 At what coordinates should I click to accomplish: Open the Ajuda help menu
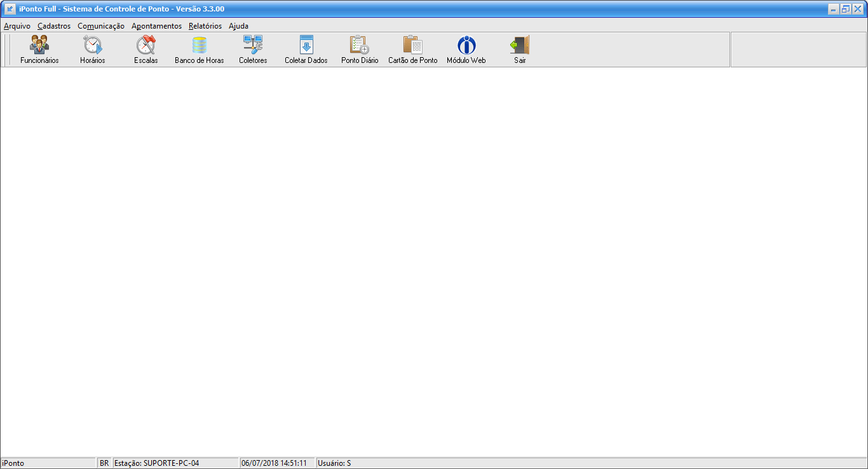point(238,26)
